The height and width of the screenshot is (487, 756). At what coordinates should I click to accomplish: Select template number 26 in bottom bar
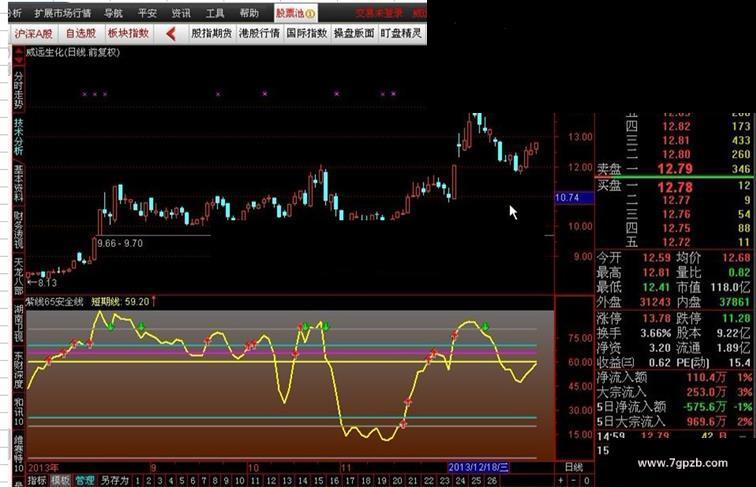click(491, 481)
